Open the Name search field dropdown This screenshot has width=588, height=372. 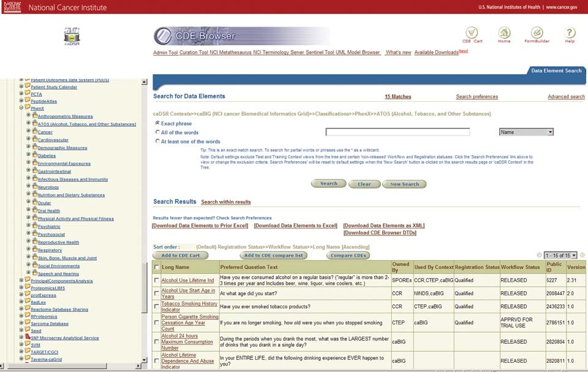[526, 132]
